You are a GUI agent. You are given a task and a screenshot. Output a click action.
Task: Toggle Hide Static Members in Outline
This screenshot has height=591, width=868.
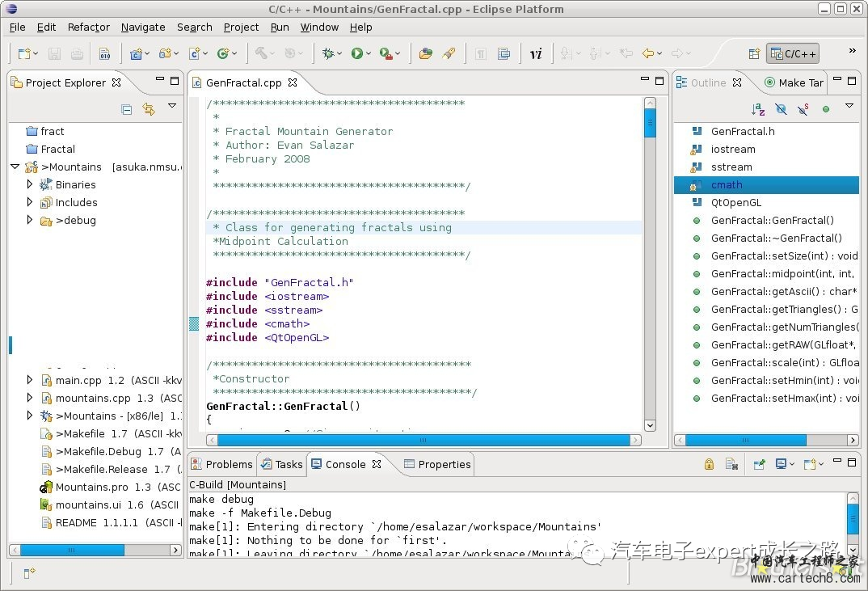tap(803, 110)
